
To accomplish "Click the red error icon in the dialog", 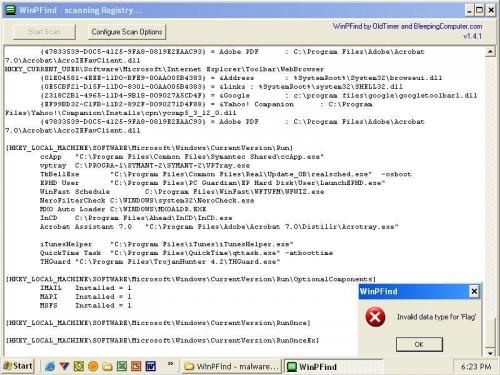I will point(375,317).
